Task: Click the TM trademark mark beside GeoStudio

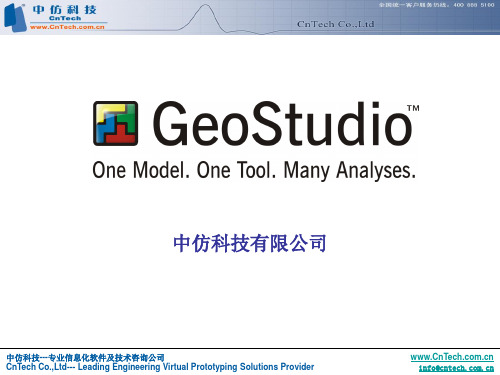Action: (x=413, y=108)
